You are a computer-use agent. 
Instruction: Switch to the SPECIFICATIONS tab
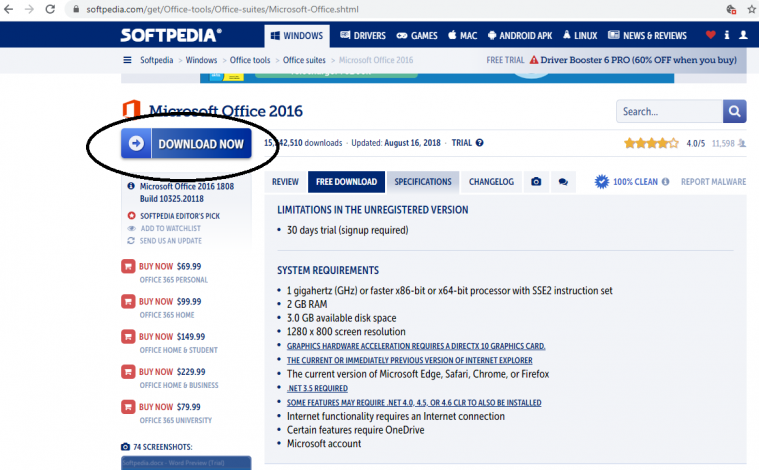423,182
